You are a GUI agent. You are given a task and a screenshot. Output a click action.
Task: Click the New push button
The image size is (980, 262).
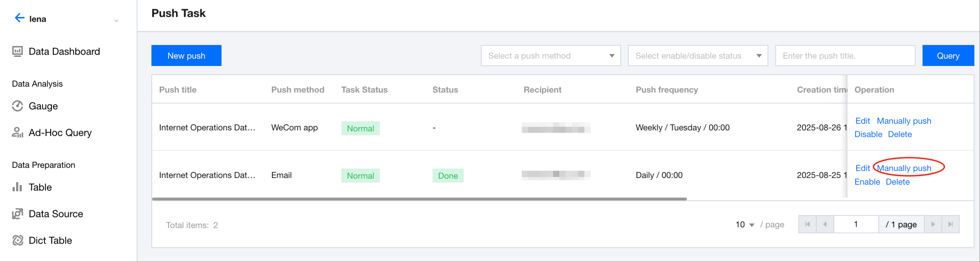186,56
